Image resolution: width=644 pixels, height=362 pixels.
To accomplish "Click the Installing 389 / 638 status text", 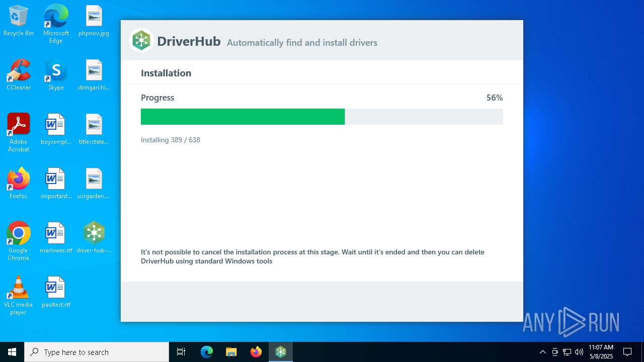I will (x=171, y=140).
